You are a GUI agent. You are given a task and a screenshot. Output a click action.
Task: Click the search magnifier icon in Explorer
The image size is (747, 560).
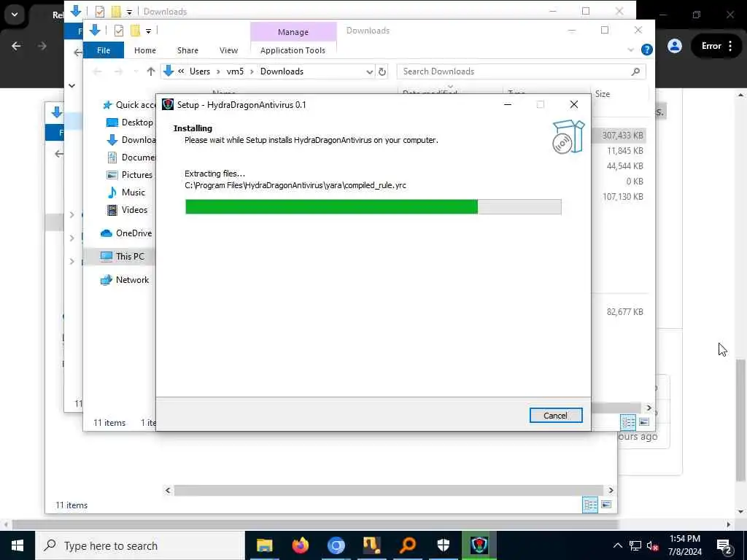(635, 71)
